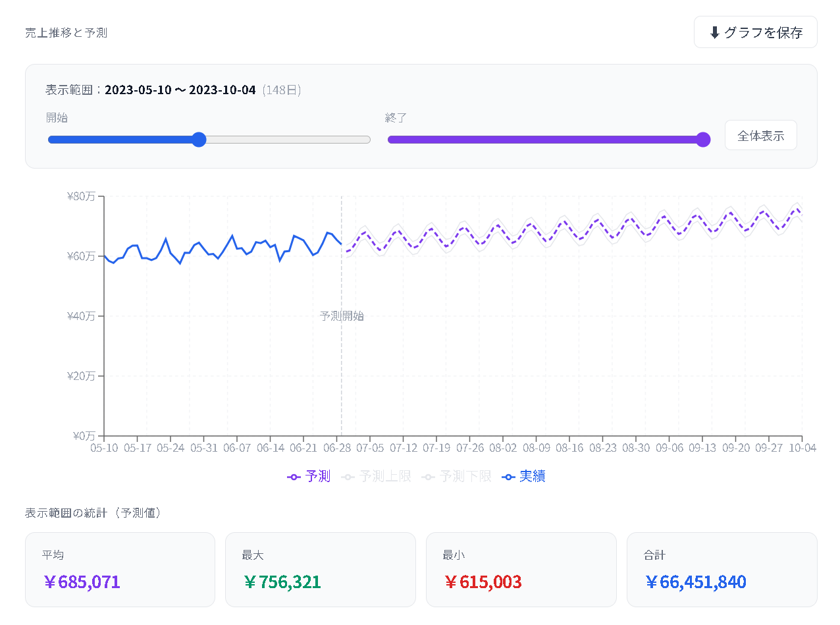Screen dimensions: 840x625
Task: Click the 平均 statistics card
Action: [x=120, y=570]
